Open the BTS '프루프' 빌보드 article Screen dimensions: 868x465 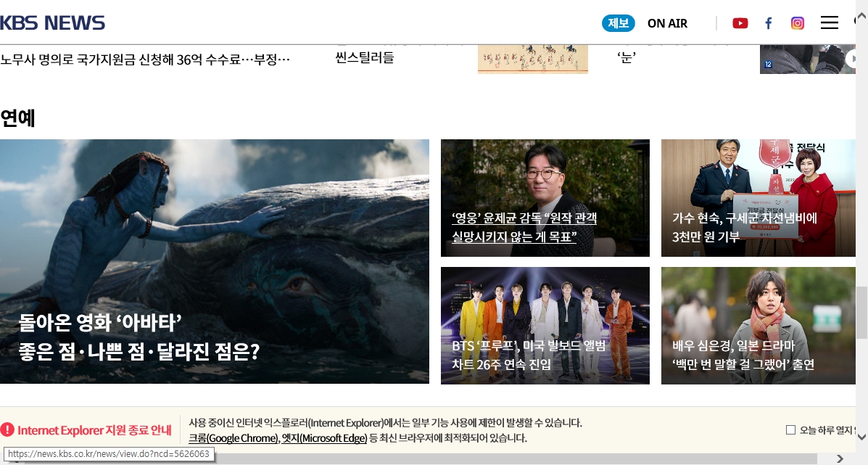545,326
